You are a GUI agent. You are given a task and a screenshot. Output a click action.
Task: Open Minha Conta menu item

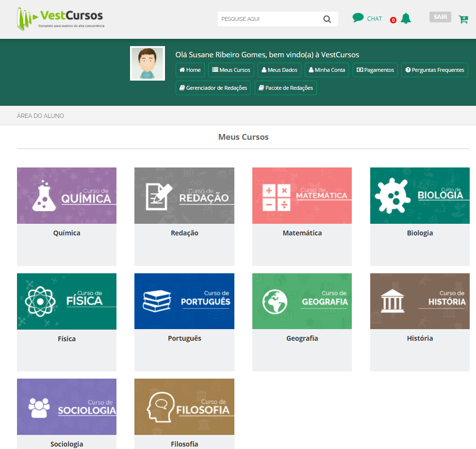pos(327,70)
